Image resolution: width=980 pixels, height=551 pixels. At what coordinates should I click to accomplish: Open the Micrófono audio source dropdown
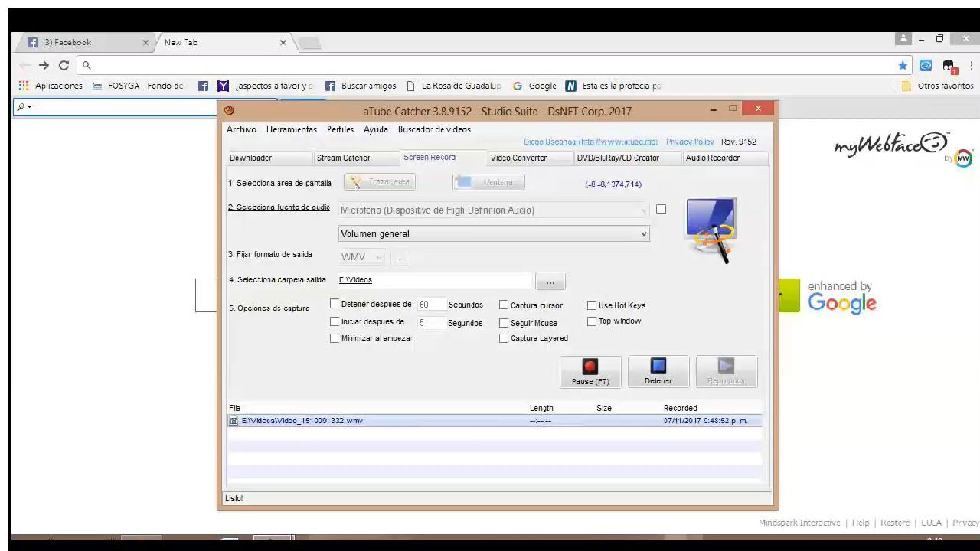click(494, 210)
